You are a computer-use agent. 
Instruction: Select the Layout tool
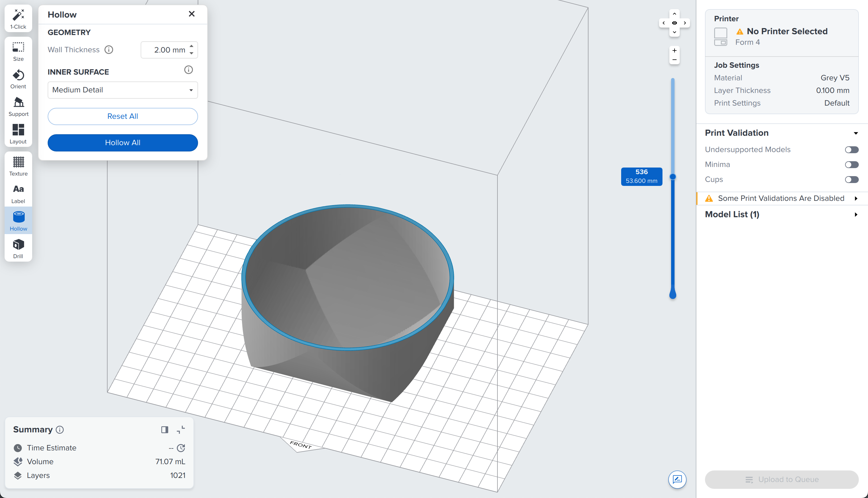point(18,133)
